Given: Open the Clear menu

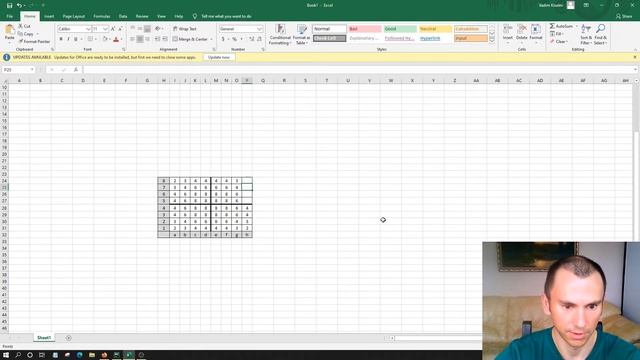Looking at the screenshot, I should point(558,42).
